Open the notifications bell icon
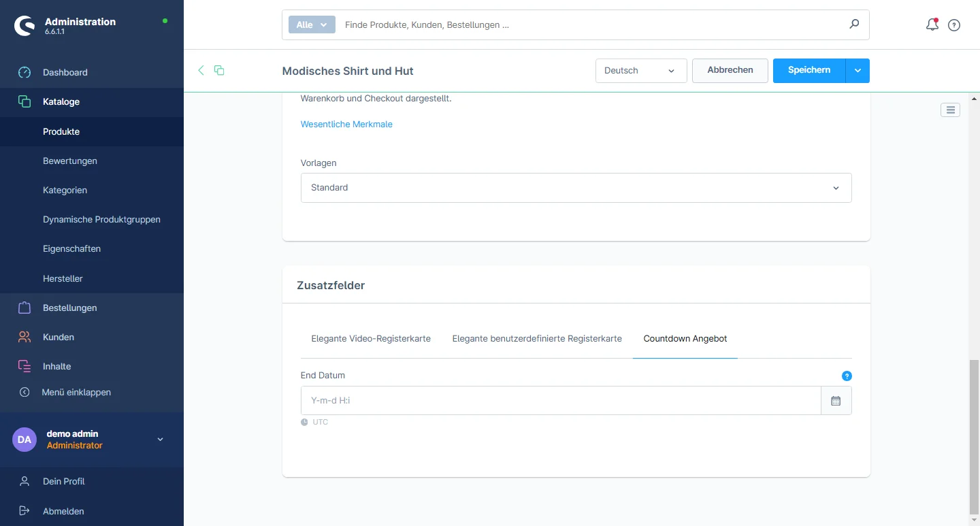The height and width of the screenshot is (526, 980). [x=932, y=25]
